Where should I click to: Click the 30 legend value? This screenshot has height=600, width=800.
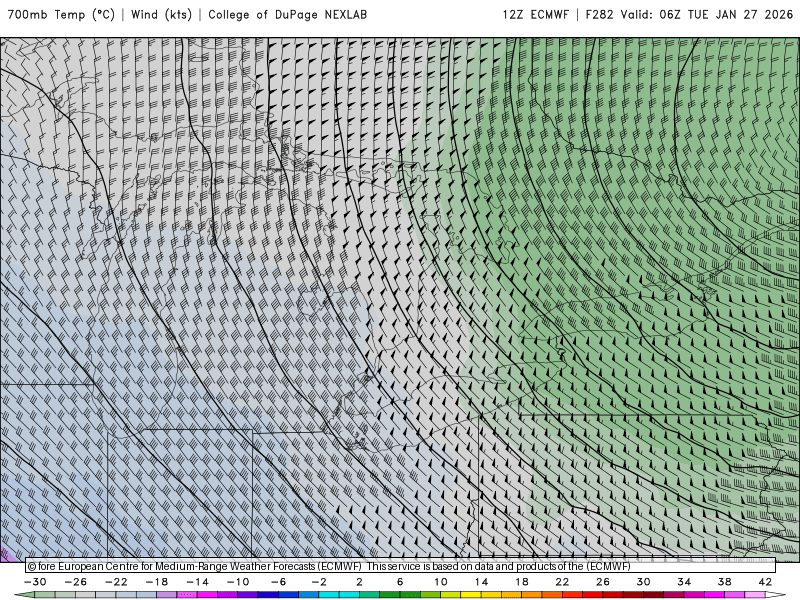point(643,582)
